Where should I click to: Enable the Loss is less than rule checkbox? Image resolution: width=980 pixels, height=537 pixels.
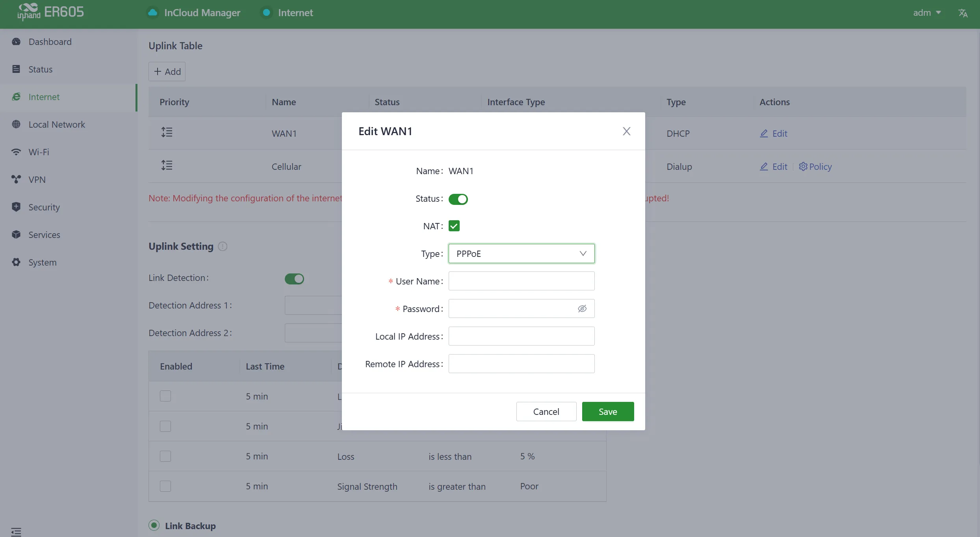pos(165,456)
